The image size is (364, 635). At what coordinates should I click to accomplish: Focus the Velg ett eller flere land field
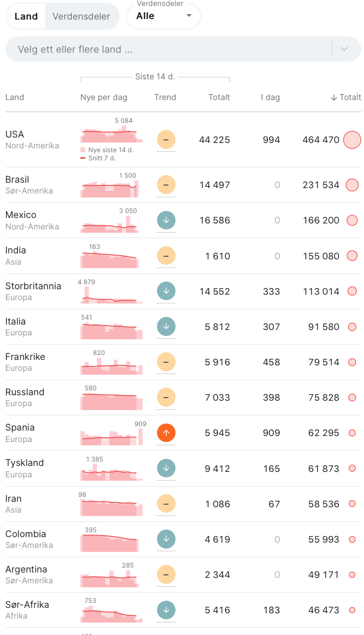pyautogui.click(x=163, y=49)
